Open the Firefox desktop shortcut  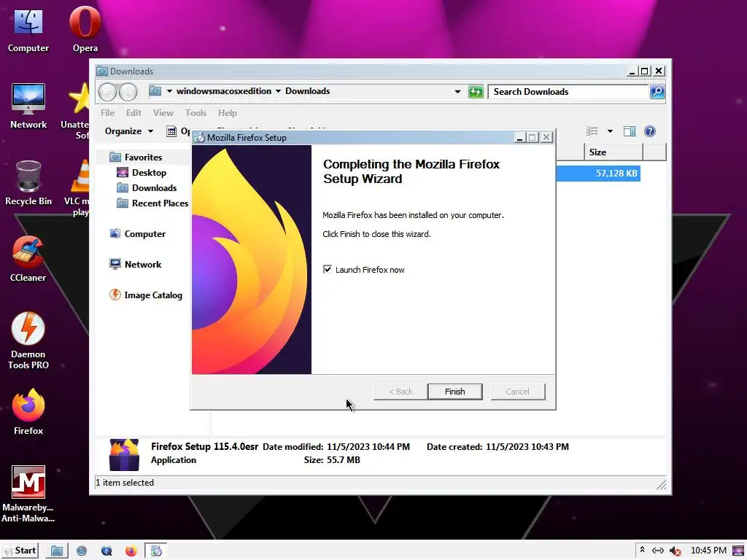pos(28,412)
